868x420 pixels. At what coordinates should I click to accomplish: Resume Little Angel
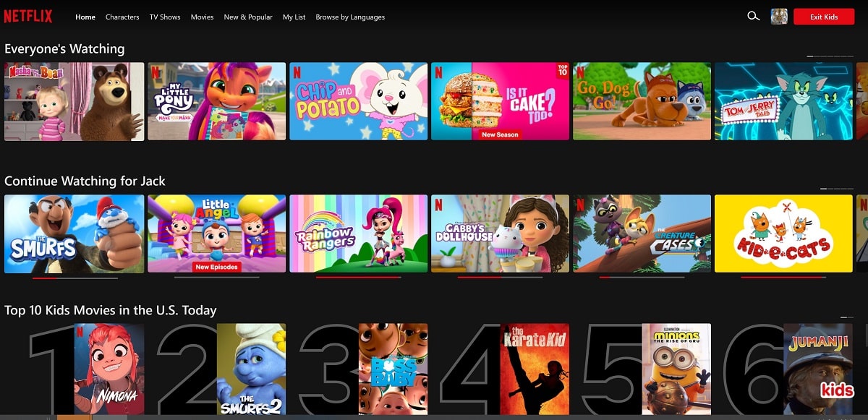[x=216, y=233]
